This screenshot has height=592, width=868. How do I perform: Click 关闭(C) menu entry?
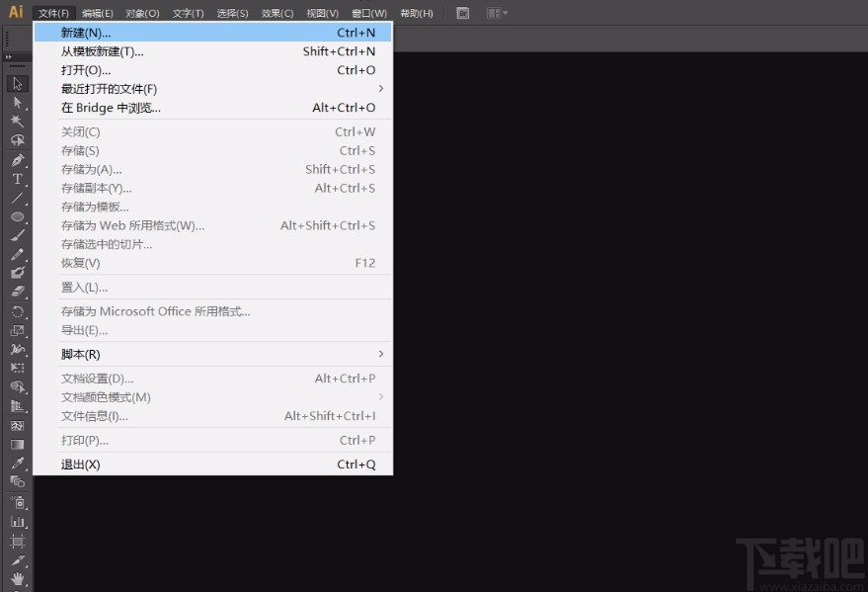coord(212,131)
